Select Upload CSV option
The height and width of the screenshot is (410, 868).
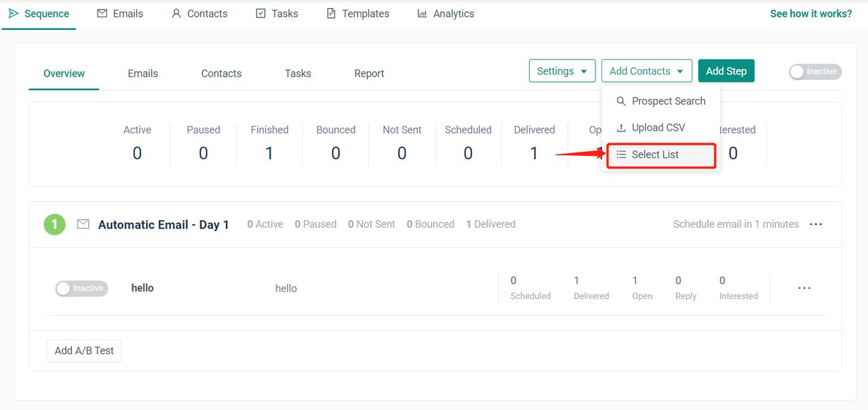658,127
